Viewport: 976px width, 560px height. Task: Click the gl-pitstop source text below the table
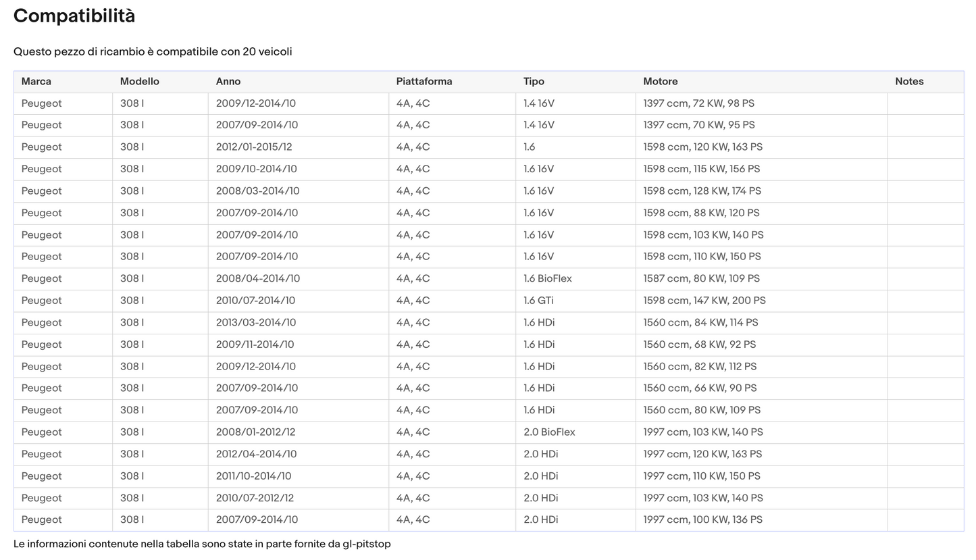coord(365,544)
